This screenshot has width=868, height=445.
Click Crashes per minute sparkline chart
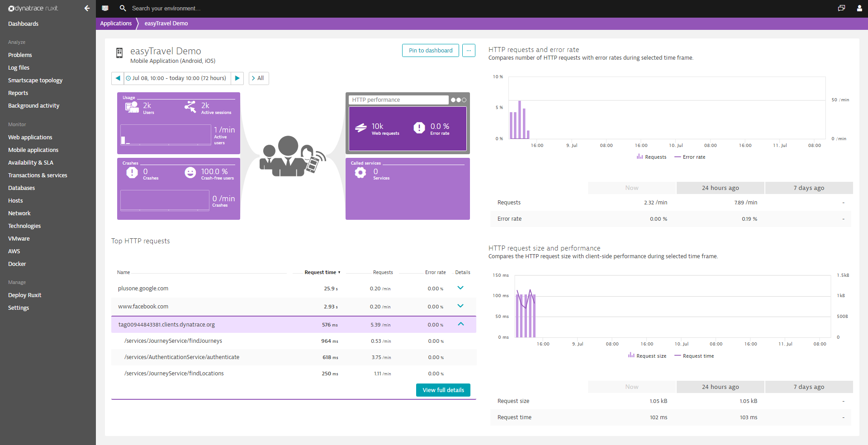[x=165, y=200]
